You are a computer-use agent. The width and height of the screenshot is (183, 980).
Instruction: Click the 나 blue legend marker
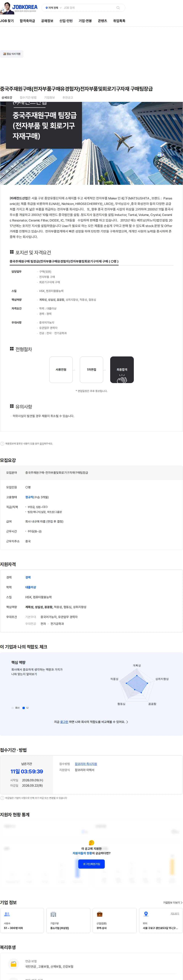[24, 708]
